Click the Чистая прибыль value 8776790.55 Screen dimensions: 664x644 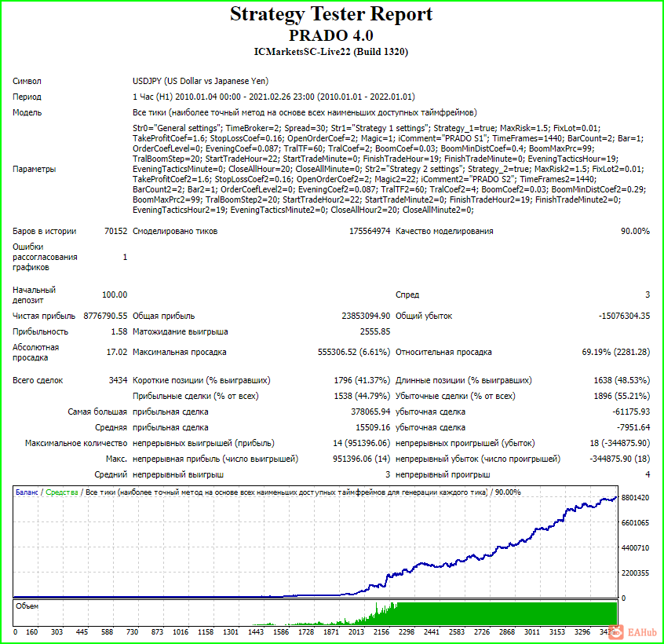point(105,316)
